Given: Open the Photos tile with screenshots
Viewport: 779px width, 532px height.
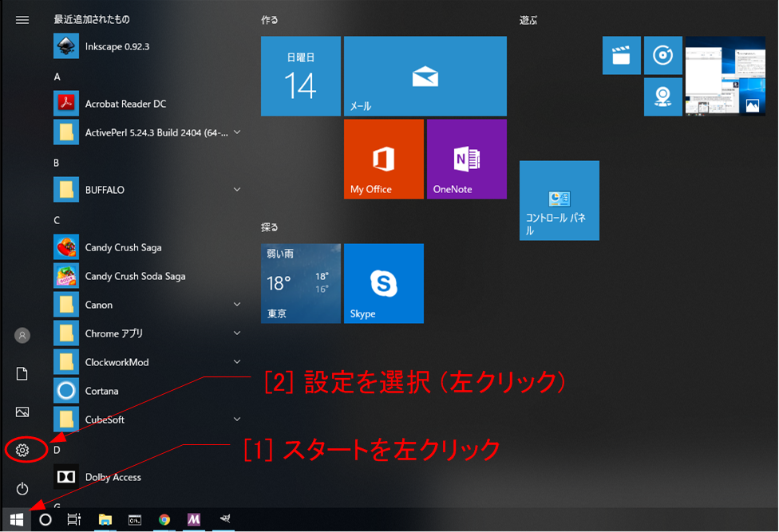Looking at the screenshot, I should pyautogui.click(x=726, y=76).
